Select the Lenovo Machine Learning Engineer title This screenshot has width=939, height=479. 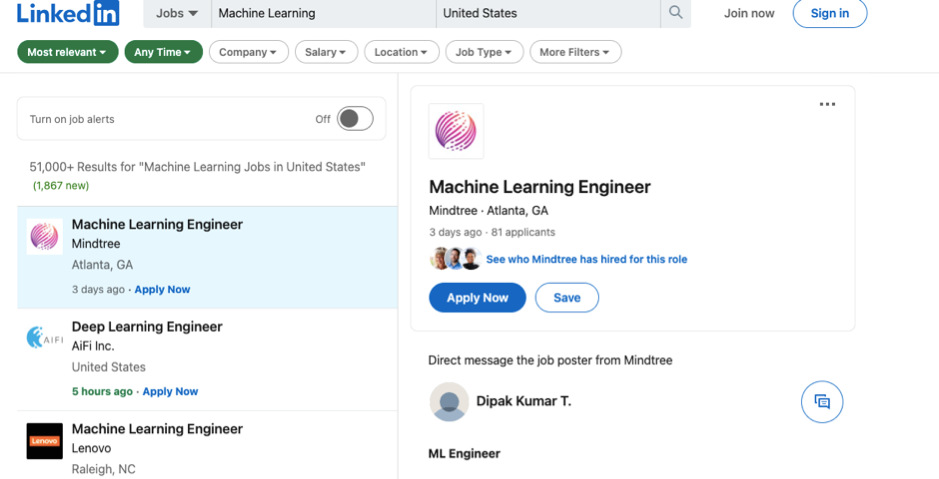tap(157, 429)
